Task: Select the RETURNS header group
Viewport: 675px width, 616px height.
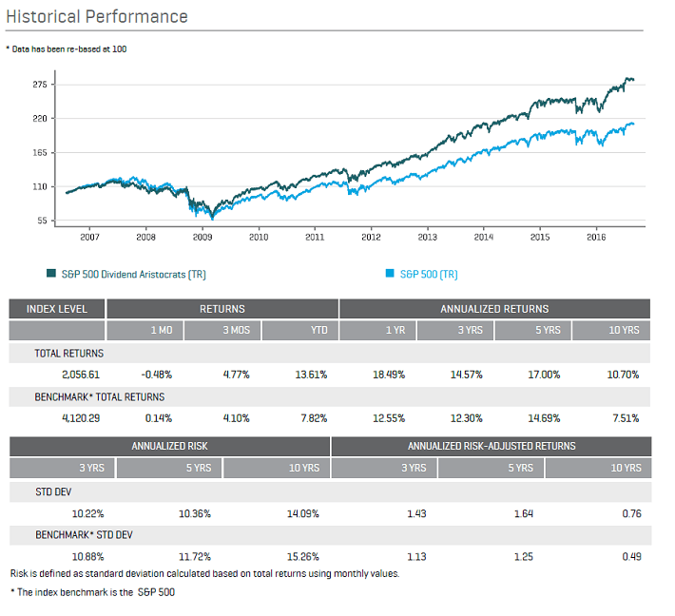Action: click(x=222, y=309)
